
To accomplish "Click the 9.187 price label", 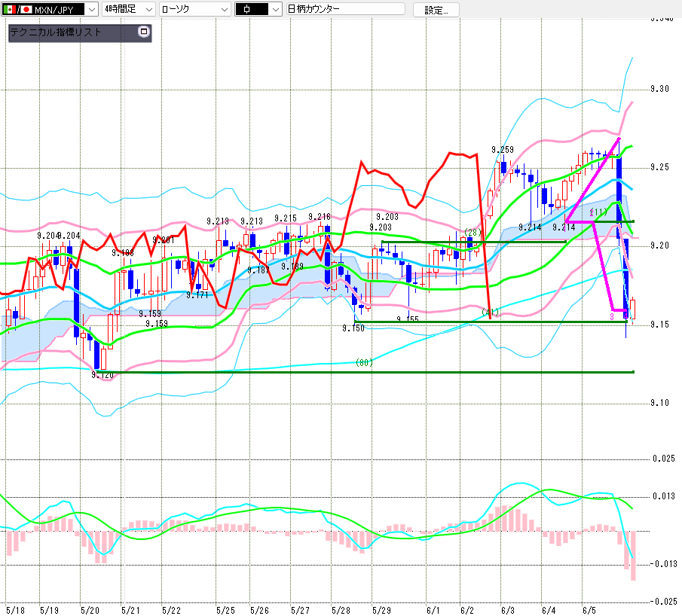I will [x=258, y=270].
